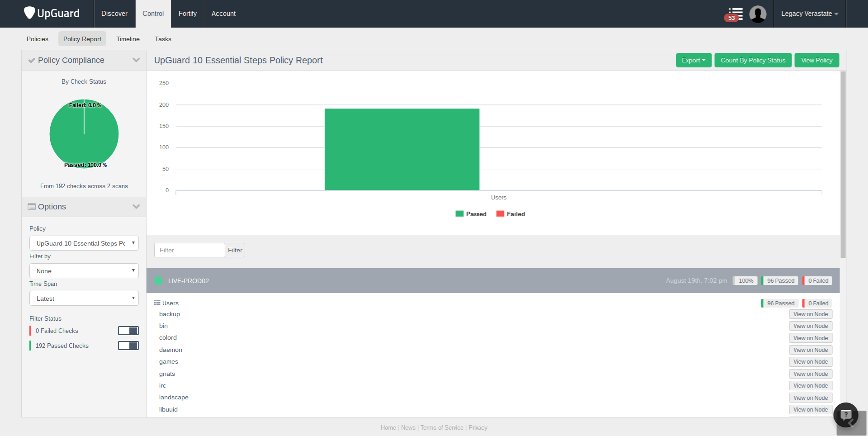The image size is (868, 436).
Task: Click View on Node for daemon
Action: (811, 350)
